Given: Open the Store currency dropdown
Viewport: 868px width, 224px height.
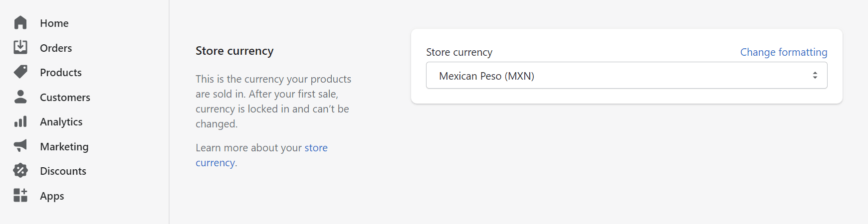Looking at the screenshot, I should [x=619, y=76].
